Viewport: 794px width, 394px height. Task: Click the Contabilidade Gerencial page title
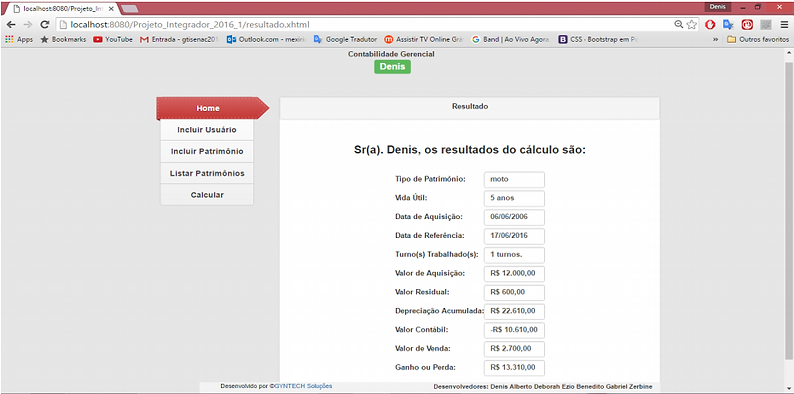tap(391, 54)
